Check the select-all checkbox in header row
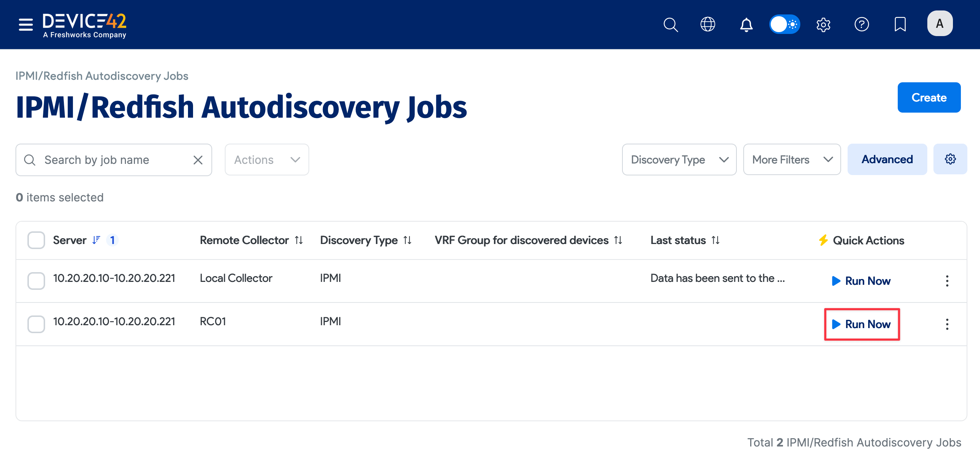This screenshot has width=980, height=475. point(36,240)
